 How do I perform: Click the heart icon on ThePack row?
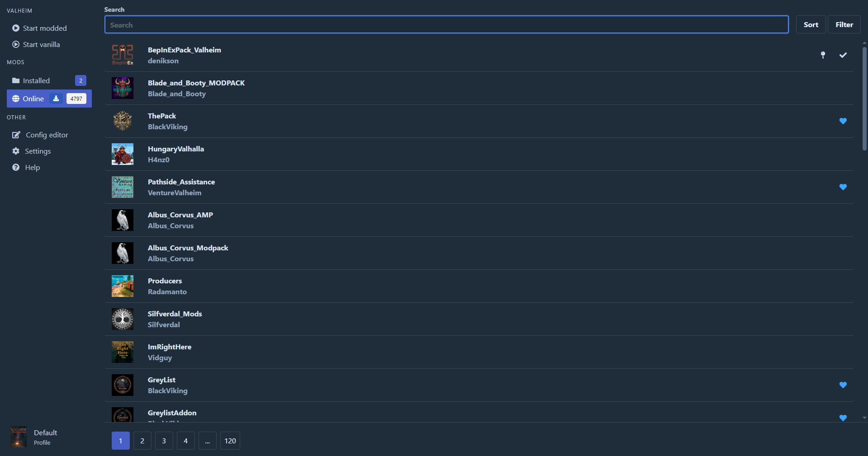[x=843, y=121]
